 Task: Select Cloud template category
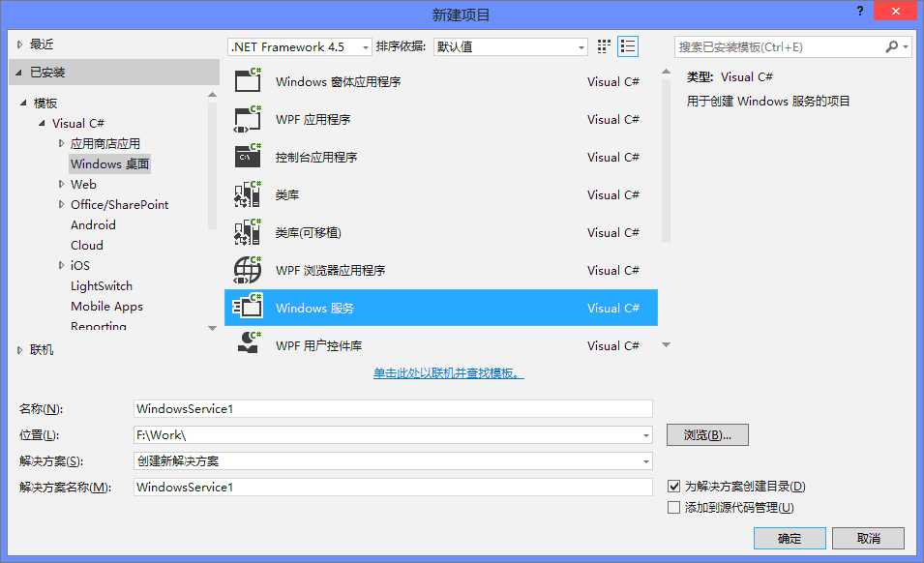(87, 245)
